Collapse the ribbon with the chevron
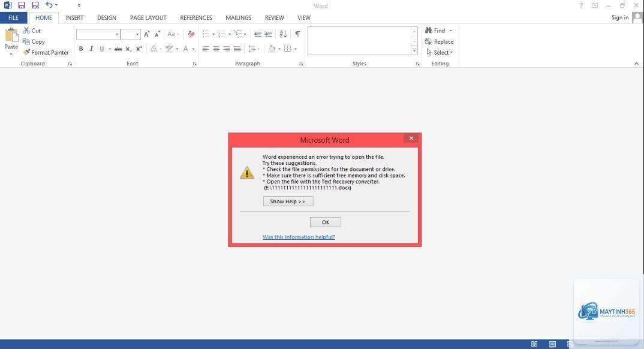The width and height of the screenshot is (644, 349). pyautogui.click(x=636, y=64)
